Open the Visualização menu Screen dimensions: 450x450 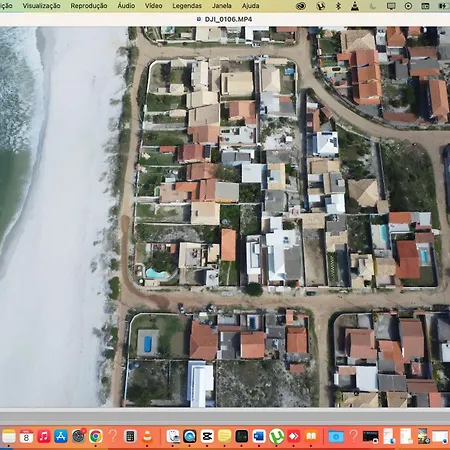tap(41, 6)
